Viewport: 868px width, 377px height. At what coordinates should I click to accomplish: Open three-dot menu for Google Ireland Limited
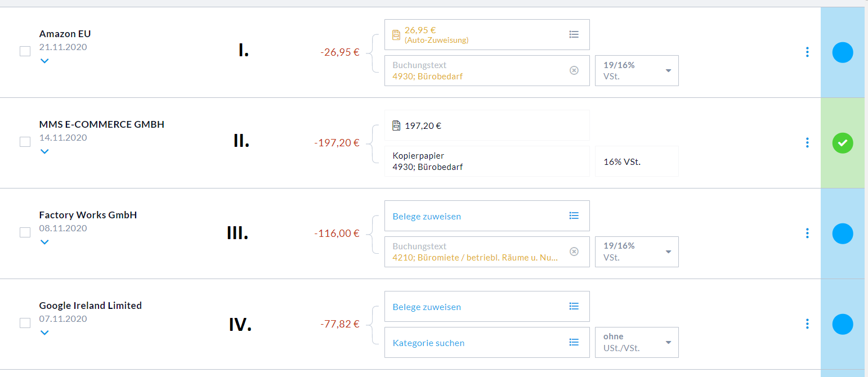(x=807, y=324)
